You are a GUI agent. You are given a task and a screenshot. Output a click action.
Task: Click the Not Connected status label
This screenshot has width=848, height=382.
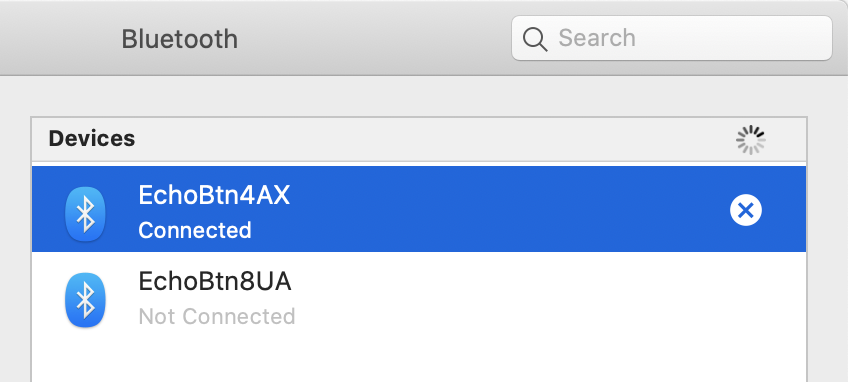coord(217,317)
